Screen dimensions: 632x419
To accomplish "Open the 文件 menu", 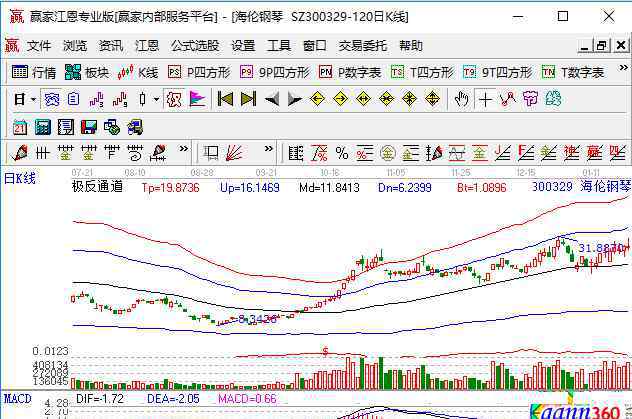I will [39, 46].
